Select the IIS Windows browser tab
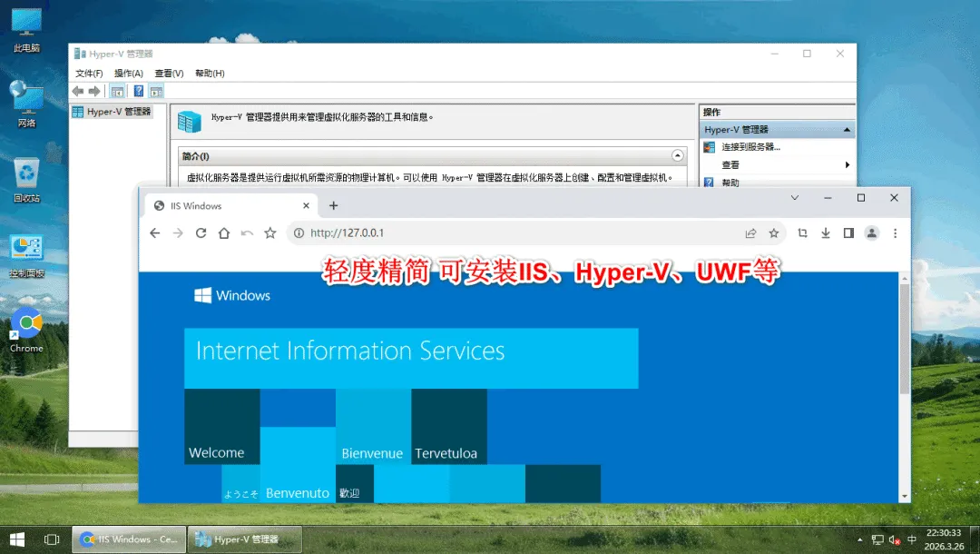 click(x=230, y=206)
